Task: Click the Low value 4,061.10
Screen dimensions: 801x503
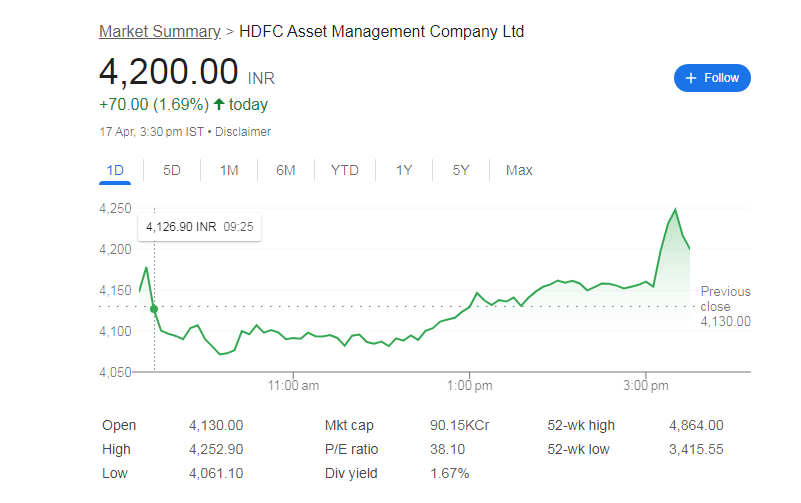Action: coord(216,473)
